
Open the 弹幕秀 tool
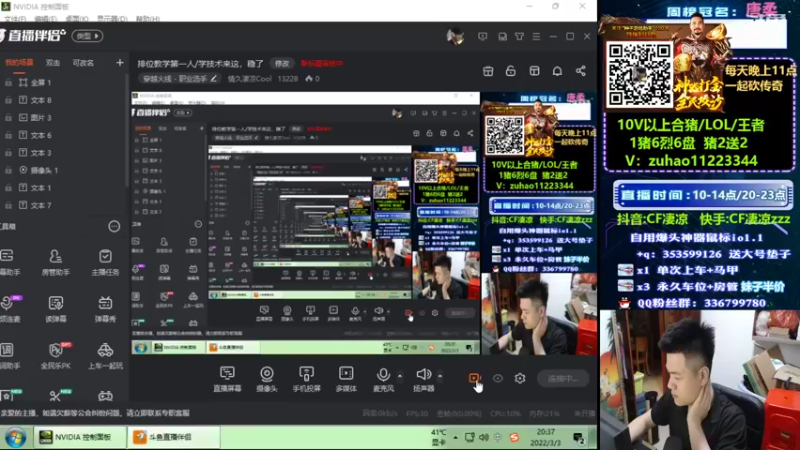[105, 309]
